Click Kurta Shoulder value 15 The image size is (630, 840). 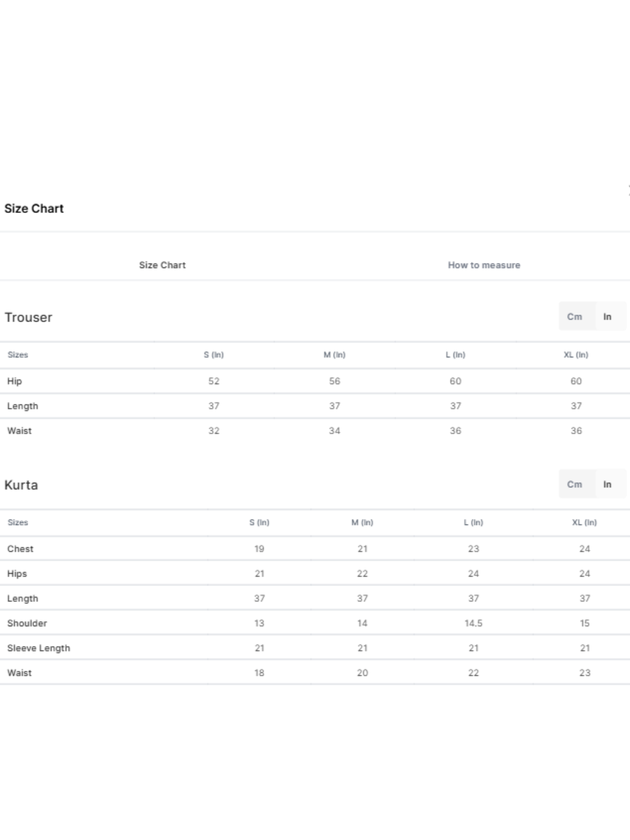pos(585,623)
